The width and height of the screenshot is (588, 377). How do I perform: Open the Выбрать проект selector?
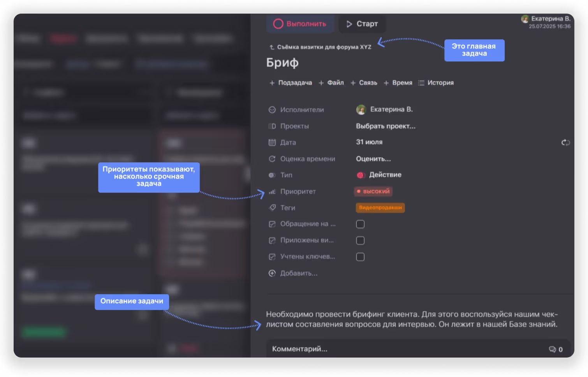tap(386, 126)
